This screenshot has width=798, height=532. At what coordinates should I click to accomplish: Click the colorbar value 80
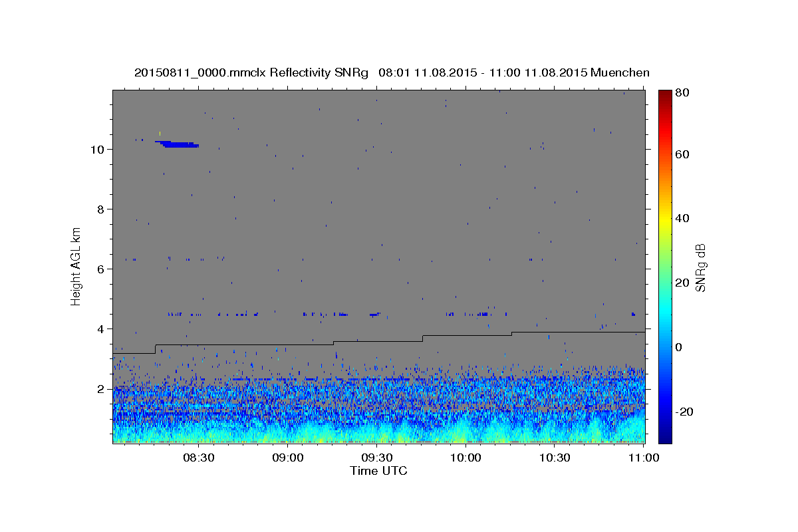(684, 93)
